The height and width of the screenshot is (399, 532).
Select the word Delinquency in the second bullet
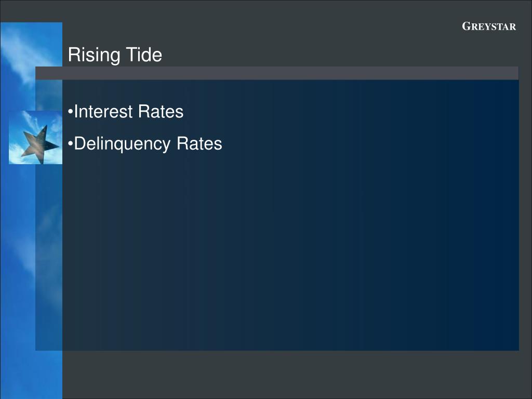(x=122, y=144)
